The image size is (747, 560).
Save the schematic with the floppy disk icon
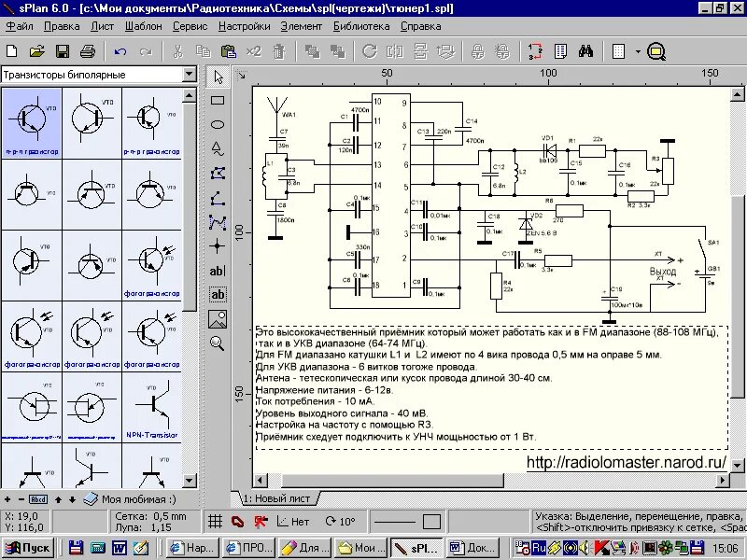tap(63, 51)
